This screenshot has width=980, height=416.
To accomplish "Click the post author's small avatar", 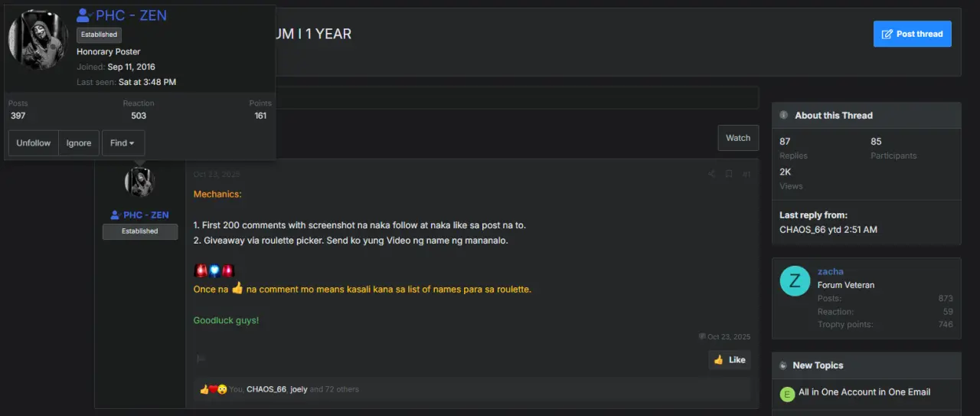I will coord(140,182).
